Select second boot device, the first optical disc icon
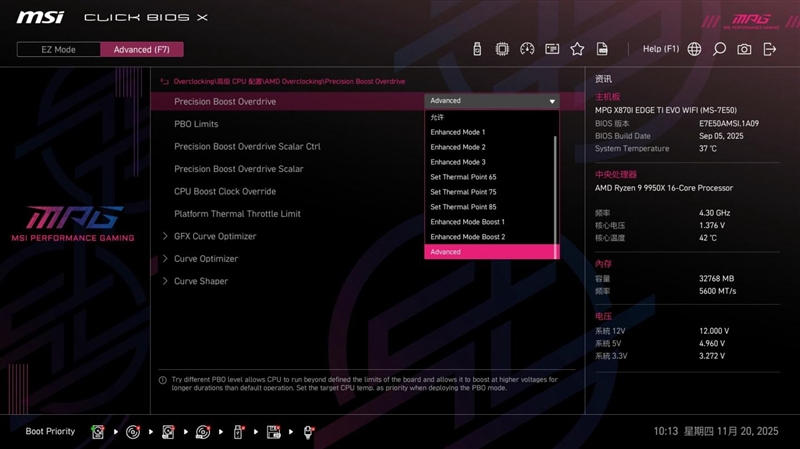Screen dimensions: 800x449 click(133, 432)
